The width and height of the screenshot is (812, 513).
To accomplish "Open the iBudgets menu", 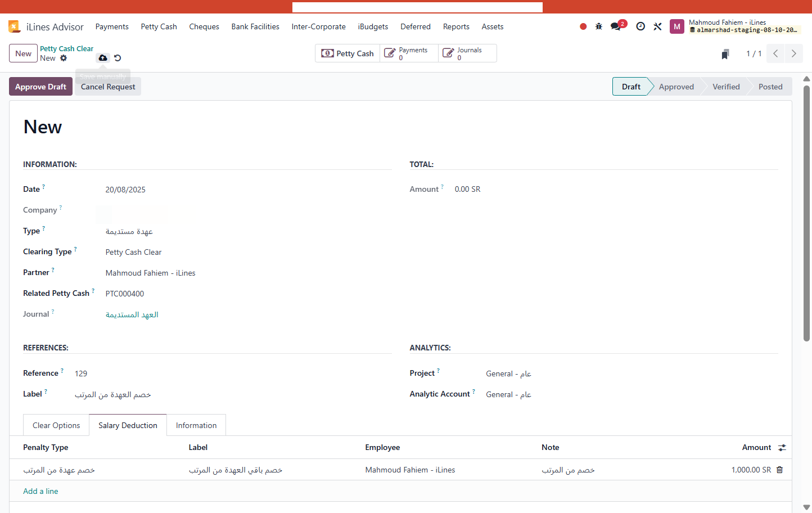I will click(x=373, y=26).
